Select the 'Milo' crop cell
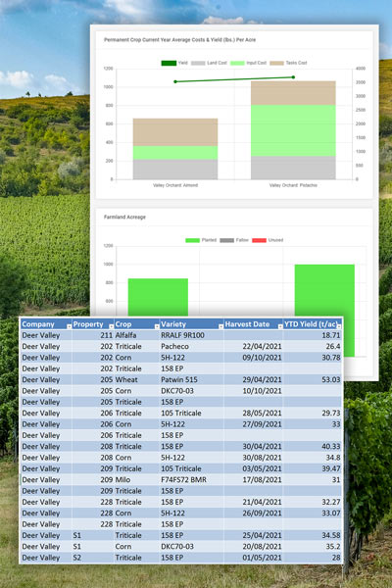The height and width of the screenshot is (588, 392). (136, 479)
